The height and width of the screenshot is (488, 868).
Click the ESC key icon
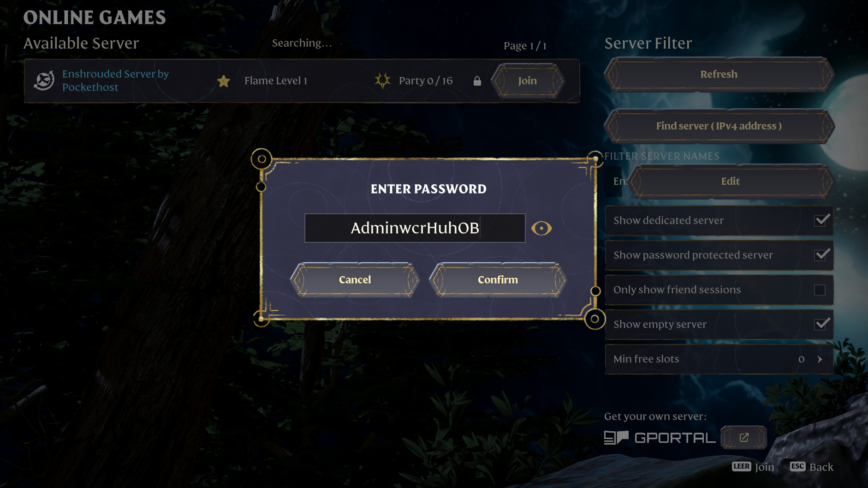pyautogui.click(x=797, y=466)
